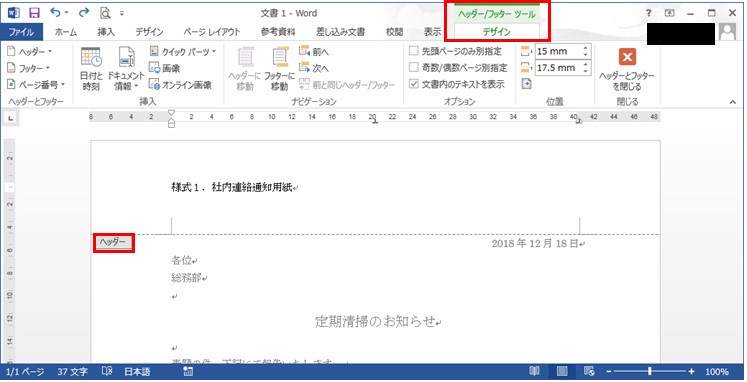Click the insert alignment tab icon
Screen dimensions: 747x382
[x=526, y=84]
